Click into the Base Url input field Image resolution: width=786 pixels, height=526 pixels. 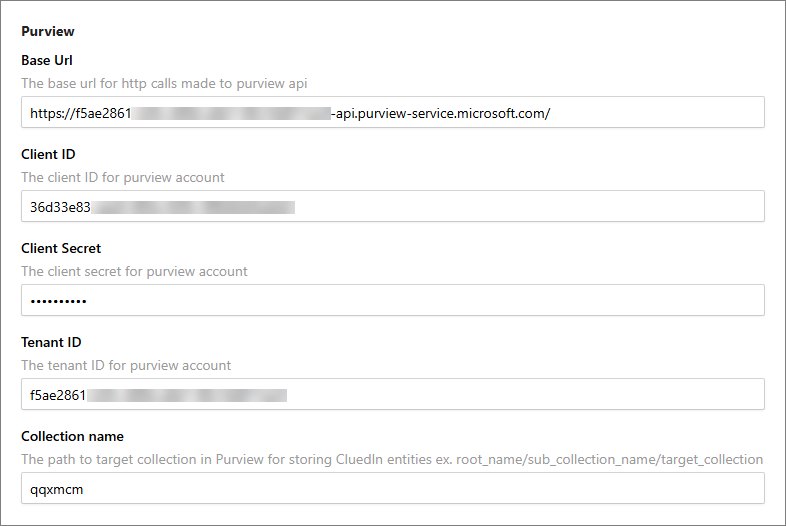650,112
